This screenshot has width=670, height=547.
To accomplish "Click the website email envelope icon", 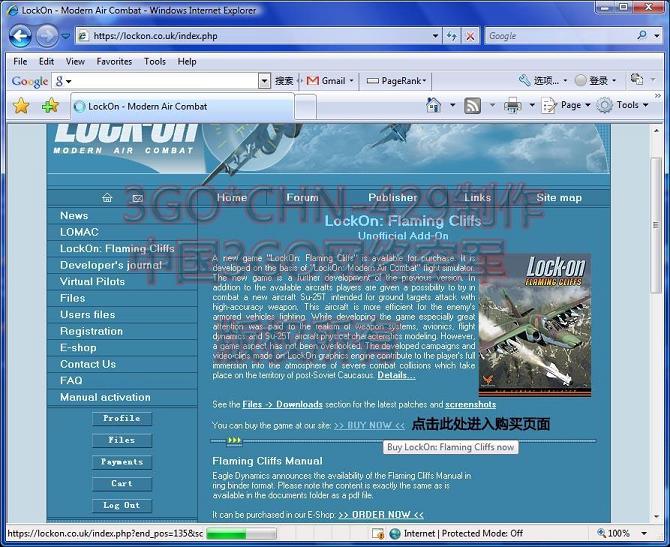I will click(x=137, y=198).
